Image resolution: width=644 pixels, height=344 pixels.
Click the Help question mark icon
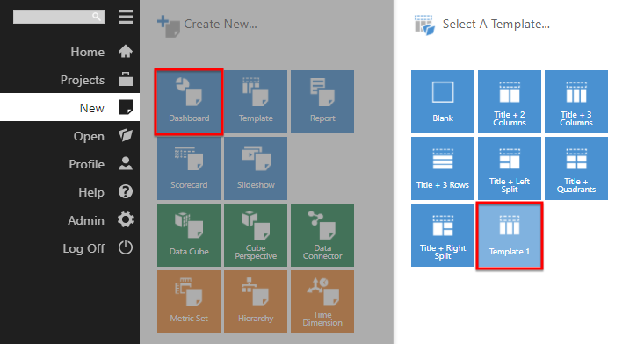click(x=126, y=191)
